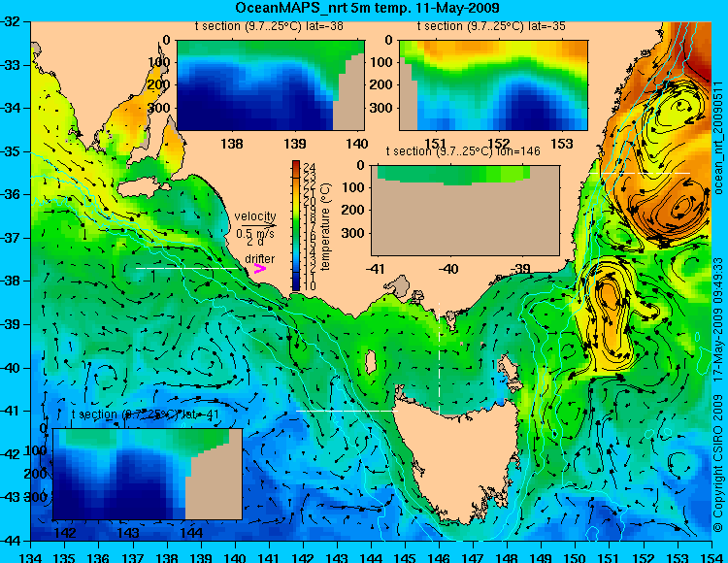728x563 pixels.
Task: Click the 't section (9.7..25°C) lat=-35' label
Action: [x=491, y=26]
